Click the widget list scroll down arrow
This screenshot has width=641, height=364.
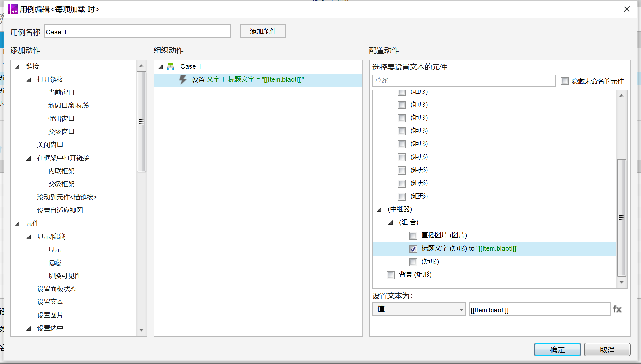[x=622, y=282]
